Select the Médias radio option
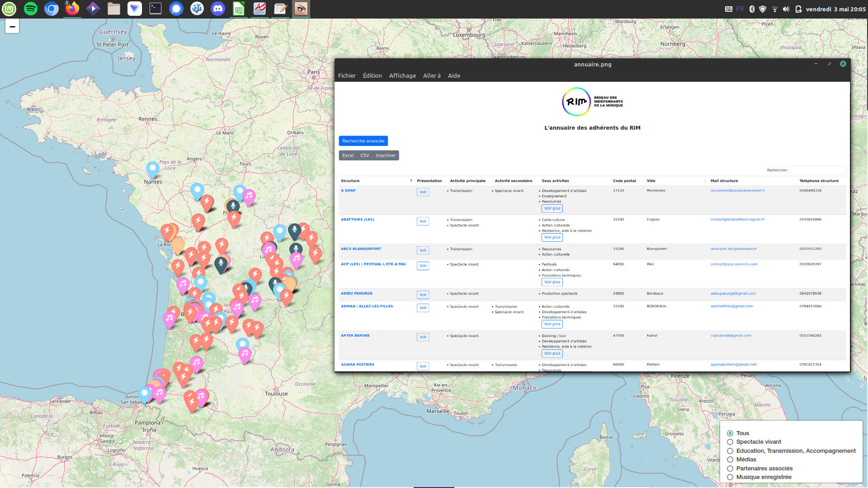The width and height of the screenshot is (868, 488). (730, 460)
